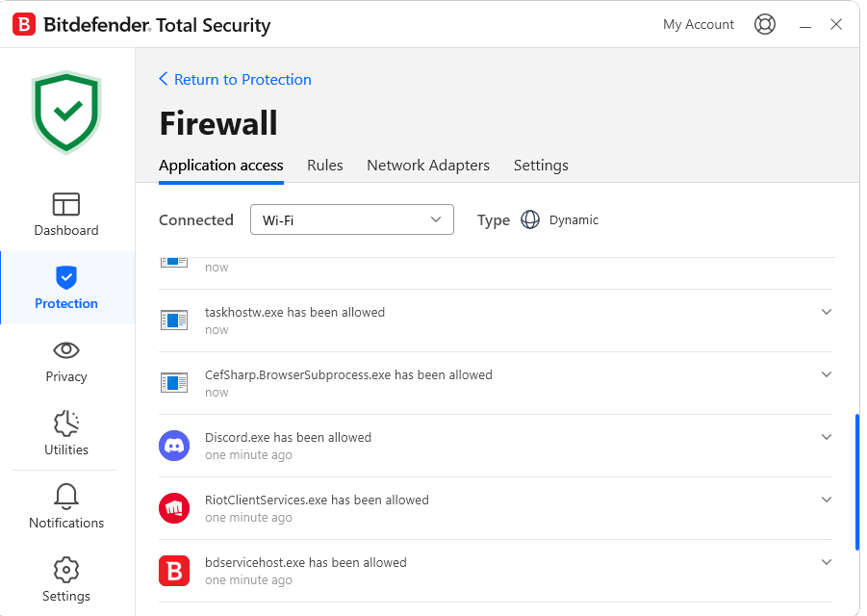Switch to the Application access tab
Viewport: 867px width, 616px height.
click(x=220, y=166)
